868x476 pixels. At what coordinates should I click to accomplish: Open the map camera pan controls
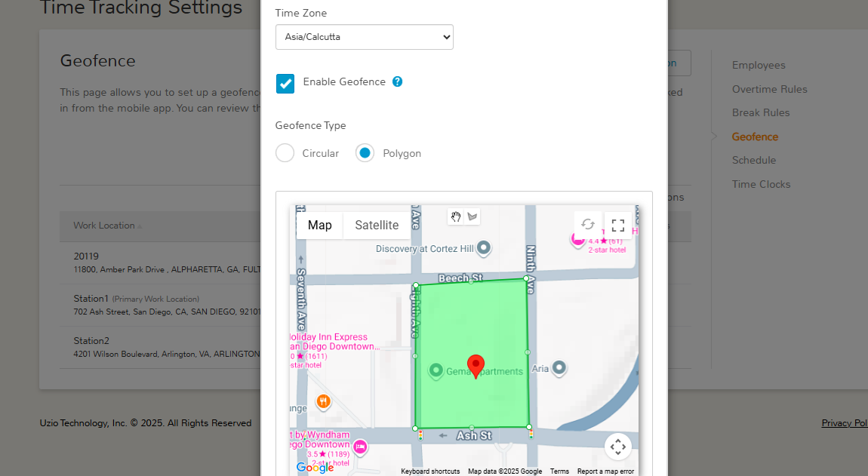[x=617, y=447]
